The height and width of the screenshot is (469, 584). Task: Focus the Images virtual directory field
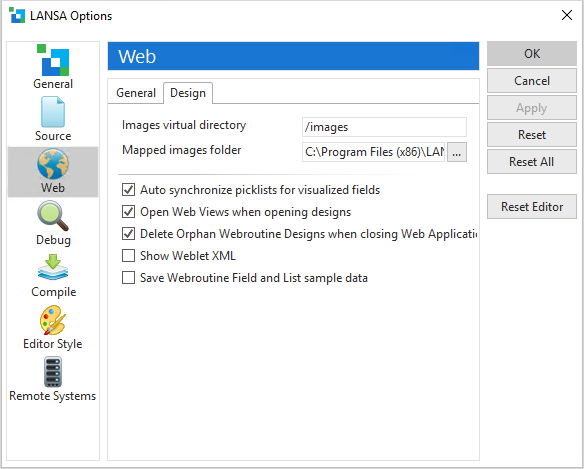(x=384, y=127)
